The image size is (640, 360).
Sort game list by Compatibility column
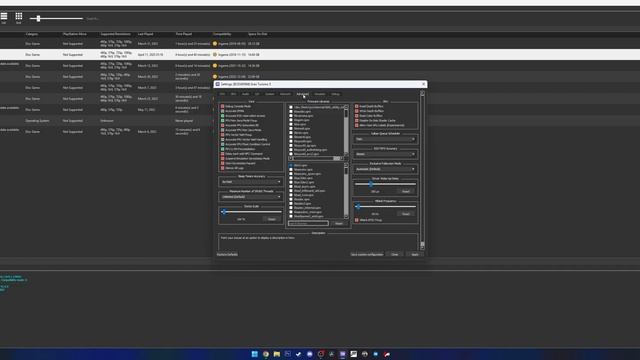[222, 34]
